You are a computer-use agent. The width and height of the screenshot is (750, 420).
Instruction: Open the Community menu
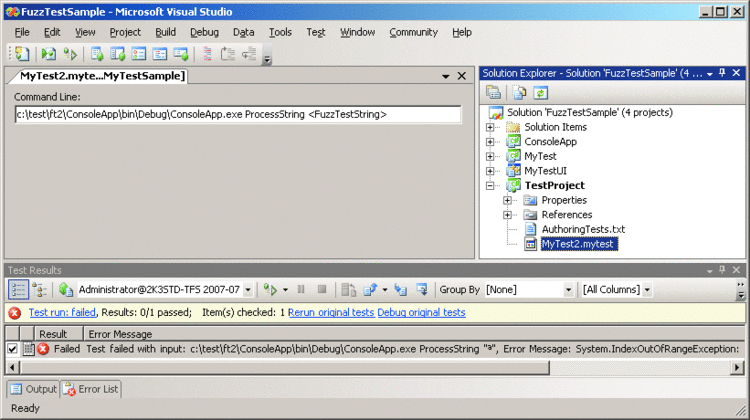[x=413, y=32]
